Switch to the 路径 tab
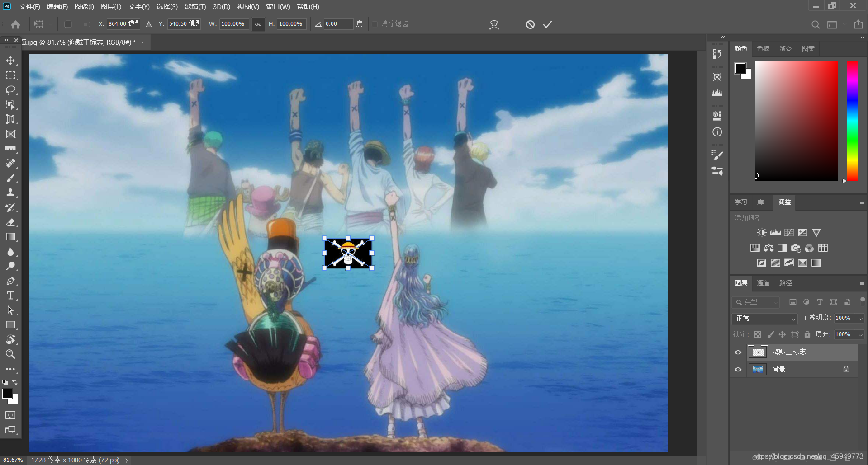The width and height of the screenshot is (868, 465). 786,283
